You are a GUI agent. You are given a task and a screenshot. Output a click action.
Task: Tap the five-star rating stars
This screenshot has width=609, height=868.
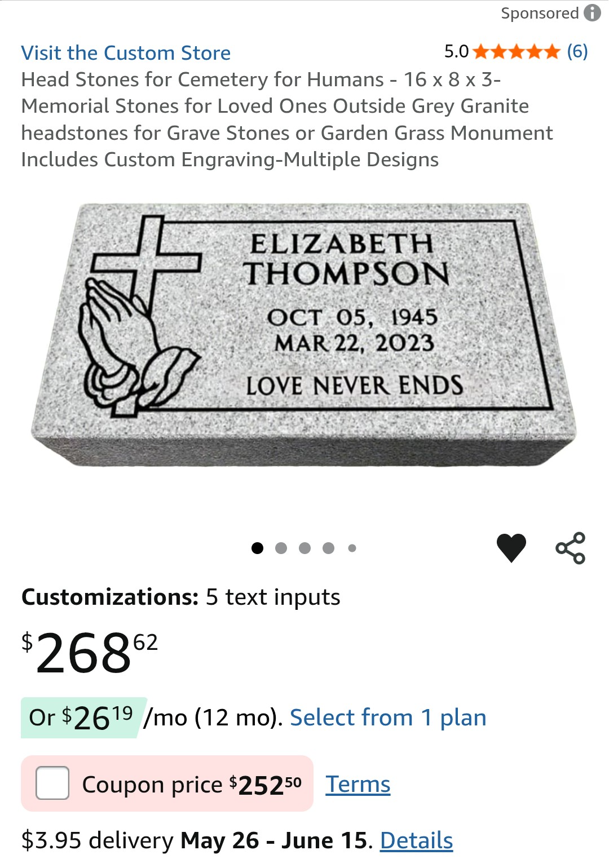(517, 52)
